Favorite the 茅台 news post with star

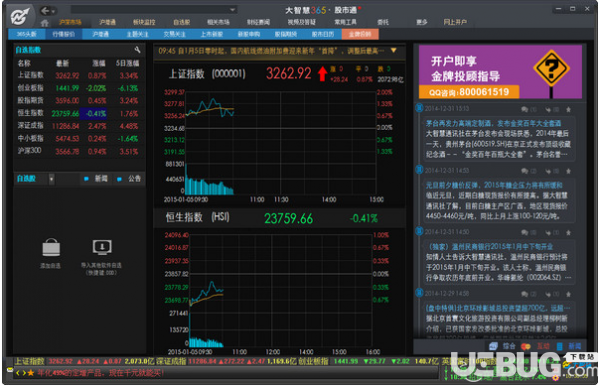click(x=569, y=109)
